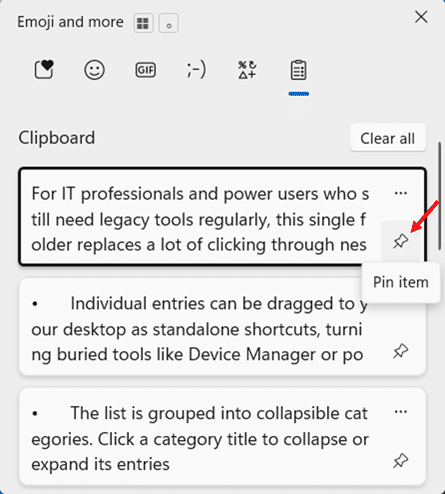Viewport: 445px width, 494px height.
Task: Pin the 'For IT professionals' clipboard item
Action: pos(401,241)
